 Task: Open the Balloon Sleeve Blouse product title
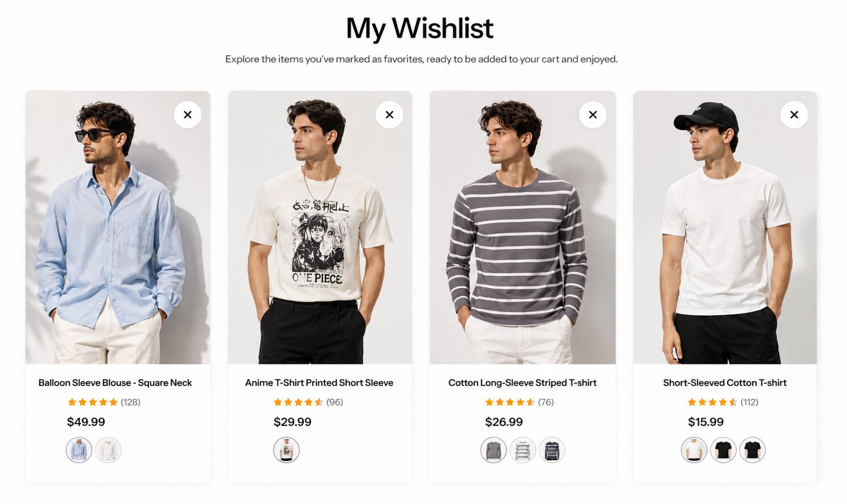(x=115, y=382)
